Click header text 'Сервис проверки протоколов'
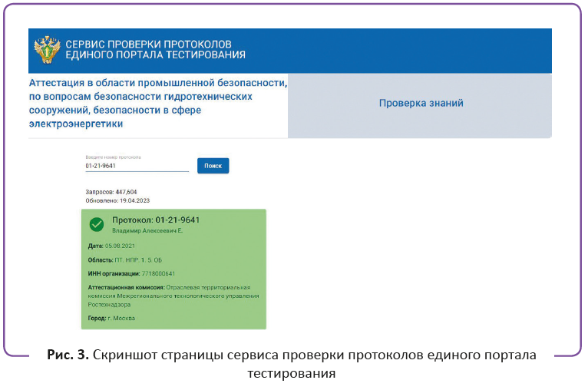Image resolution: width=588 pixels, height=390 pixels. point(148,44)
